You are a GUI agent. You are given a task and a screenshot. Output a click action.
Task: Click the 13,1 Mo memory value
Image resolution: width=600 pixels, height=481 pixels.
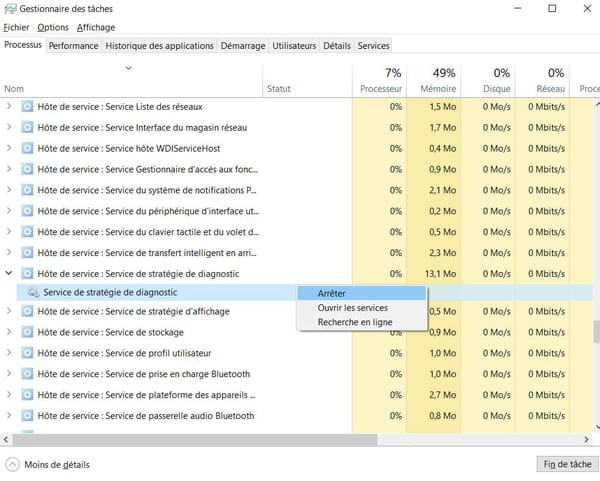(x=440, y=274)
